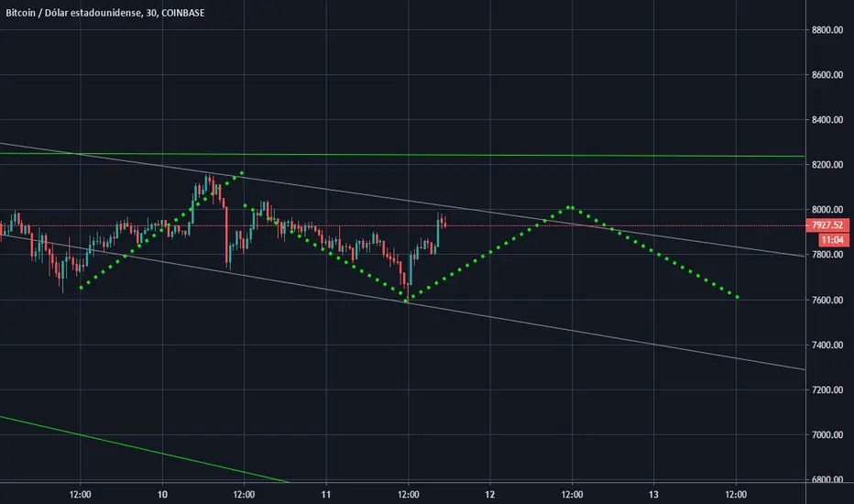Click the date label 12 on time axis
854x504 pixels.
(x=489, y=494)
